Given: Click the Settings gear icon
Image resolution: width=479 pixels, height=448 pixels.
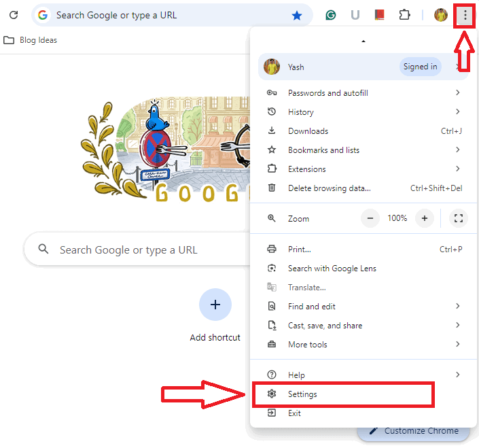Looking at the screenshot, I should coord(272,394).
